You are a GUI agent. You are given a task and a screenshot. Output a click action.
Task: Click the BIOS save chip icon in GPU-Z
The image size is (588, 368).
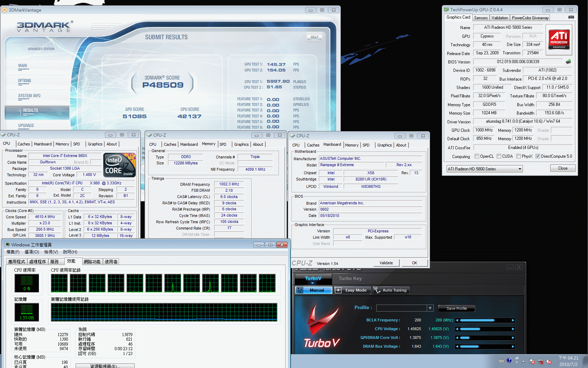pos(568,61)
